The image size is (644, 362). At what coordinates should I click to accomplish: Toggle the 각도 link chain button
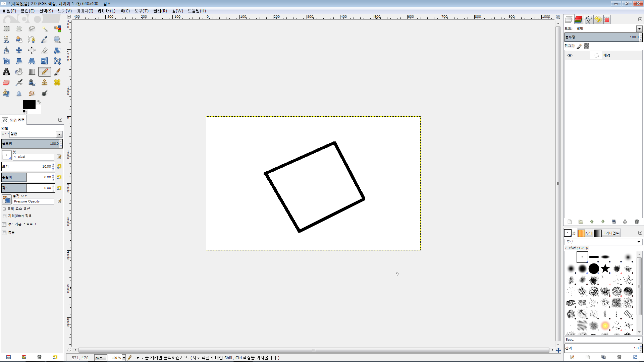point(59,188)
